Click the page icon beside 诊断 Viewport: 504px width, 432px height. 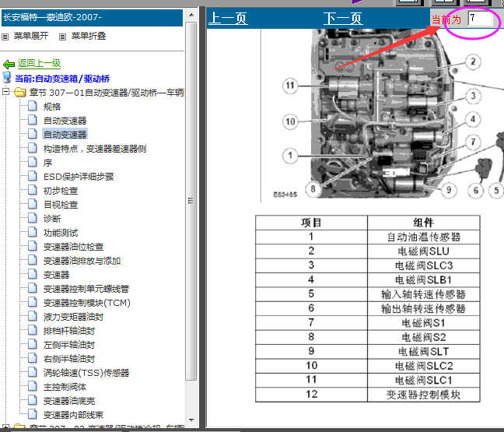(x=32, y=218)
